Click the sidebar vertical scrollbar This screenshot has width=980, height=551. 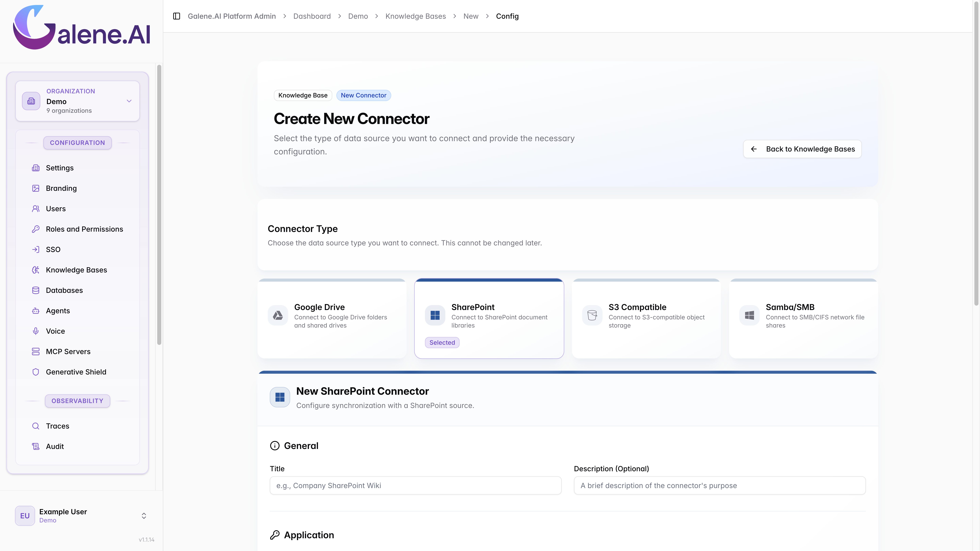point(159,205)
